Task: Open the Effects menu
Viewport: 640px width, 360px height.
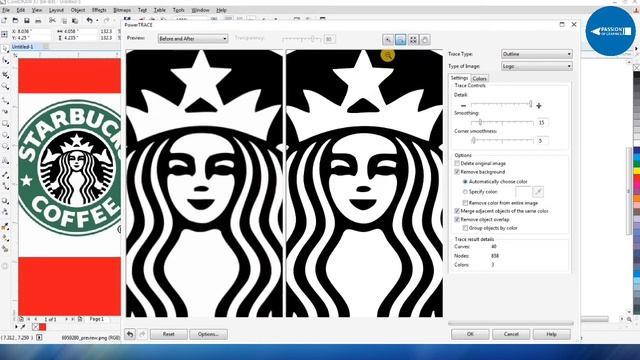Action: coord(99,10)
